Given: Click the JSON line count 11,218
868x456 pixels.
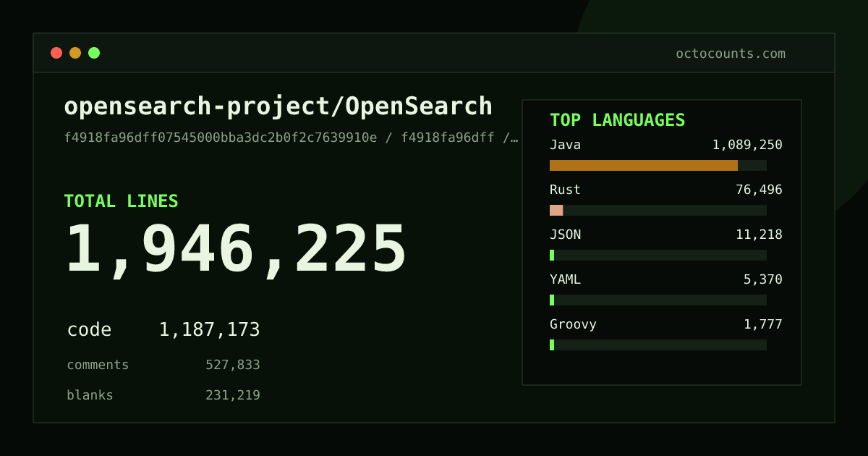Looking at the screenshot, I should click(x=759, y=235).
